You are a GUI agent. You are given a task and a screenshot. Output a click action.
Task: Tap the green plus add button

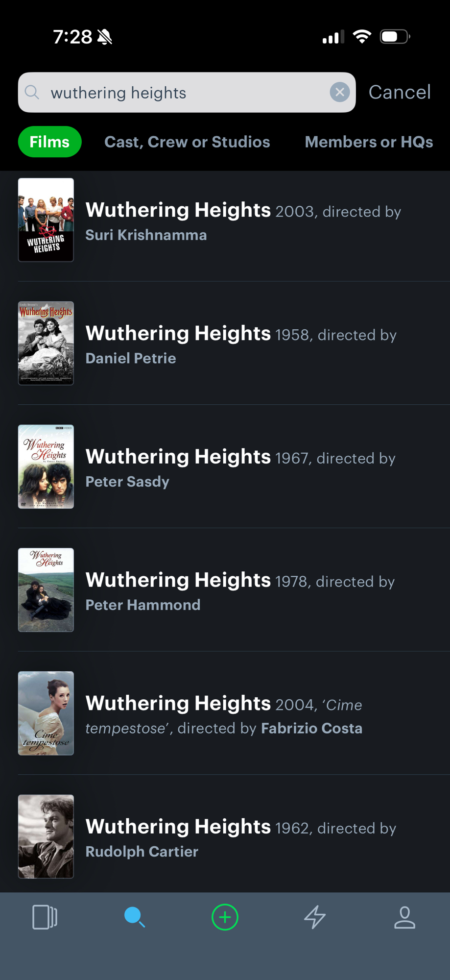coord(225,917)
